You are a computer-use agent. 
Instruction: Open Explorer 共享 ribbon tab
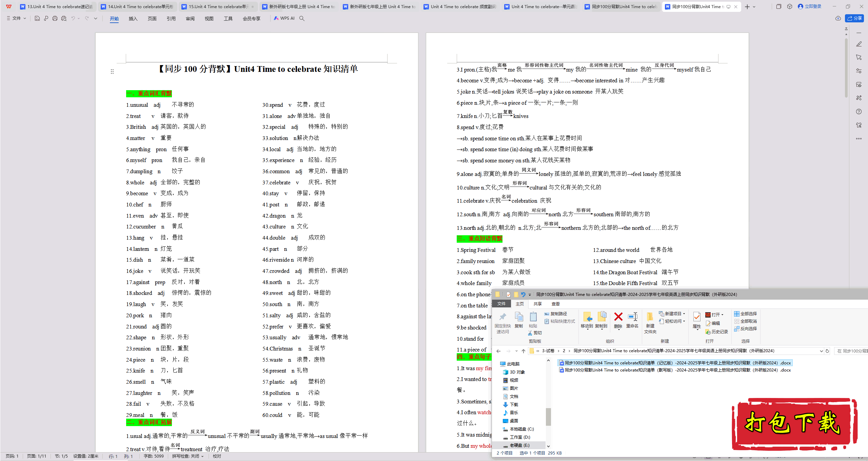tap(537, 304)
